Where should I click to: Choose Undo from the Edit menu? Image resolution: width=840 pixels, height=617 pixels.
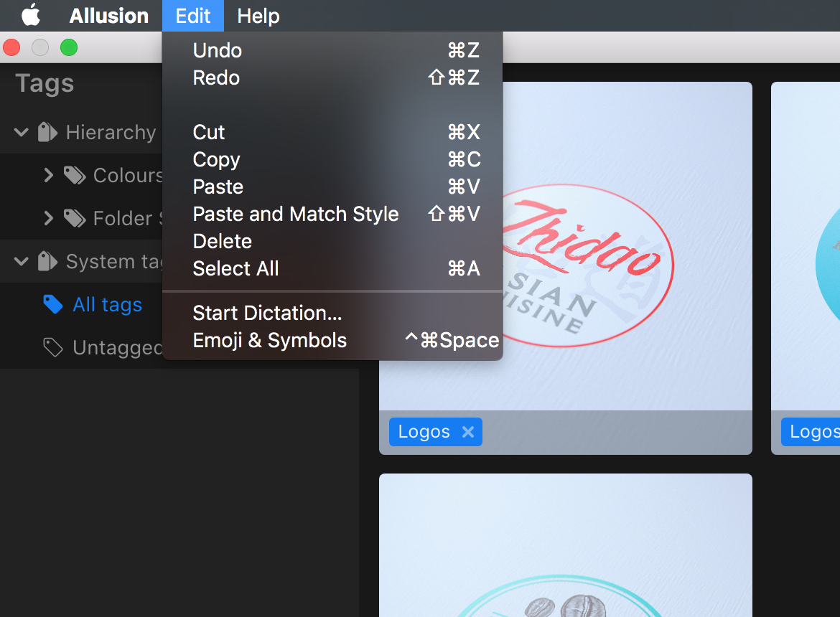coord(216,50)
